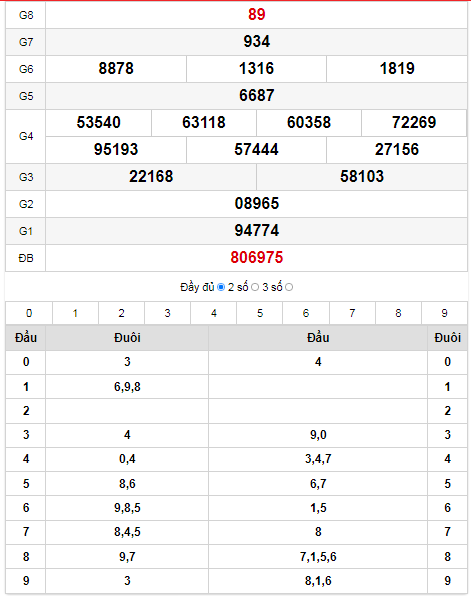Select the "2 số" radio option
471x596 pixels.
pos(255,287)
